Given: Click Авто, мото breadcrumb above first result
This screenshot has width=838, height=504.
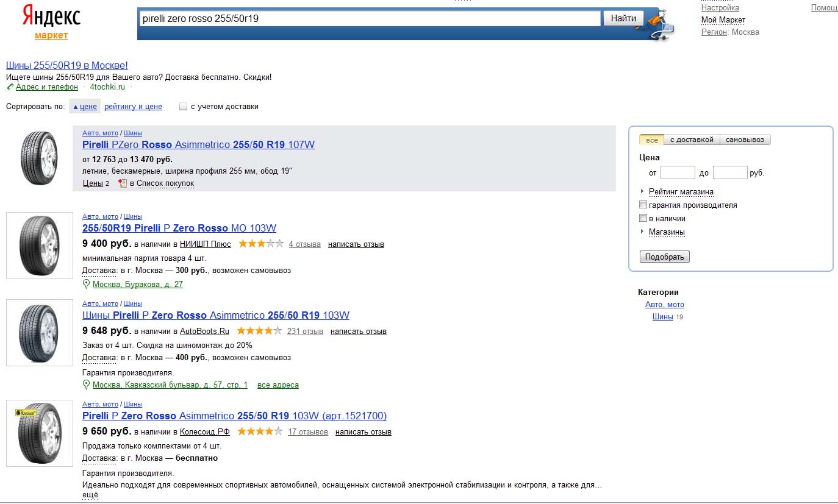Looking at the screenshot, I should 100,133.
